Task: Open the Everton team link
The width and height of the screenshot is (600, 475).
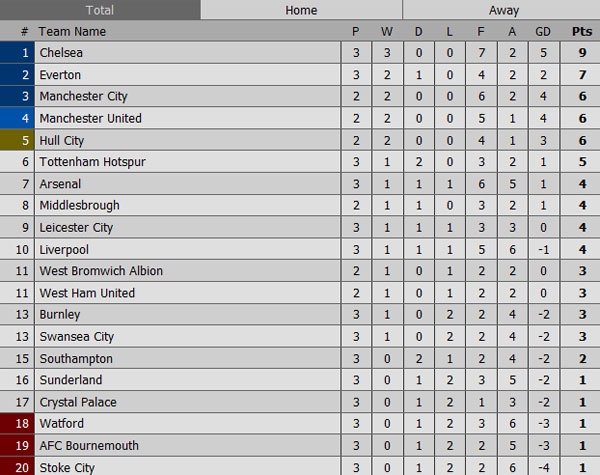Action: tap(60, 75)
